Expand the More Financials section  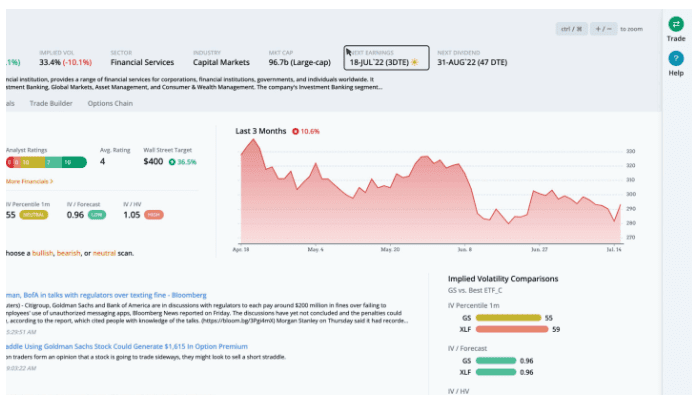coord(28,181)
